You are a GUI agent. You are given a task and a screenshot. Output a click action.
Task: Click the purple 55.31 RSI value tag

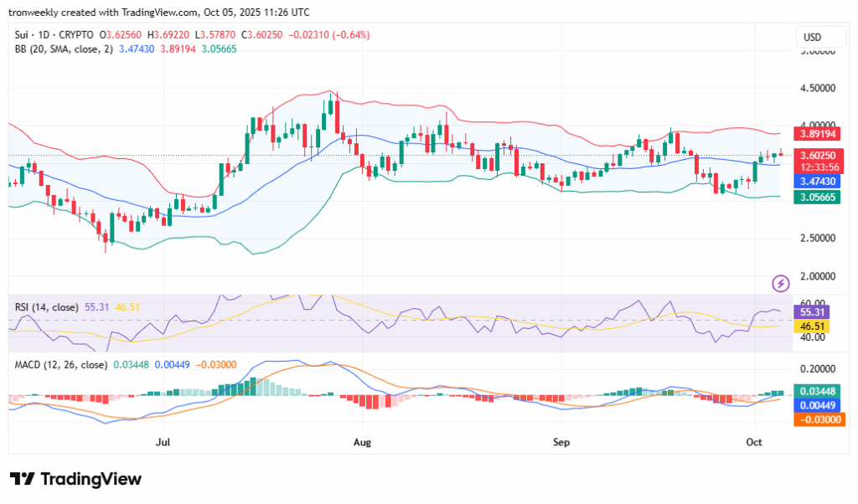coord(812,312)
